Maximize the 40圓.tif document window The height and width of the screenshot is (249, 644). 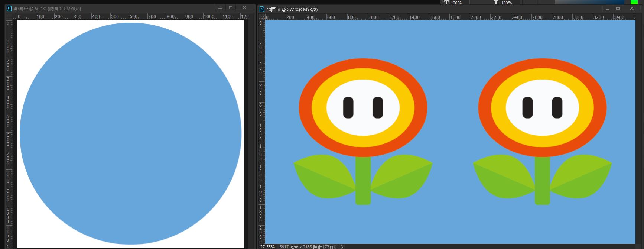[231, 8]
